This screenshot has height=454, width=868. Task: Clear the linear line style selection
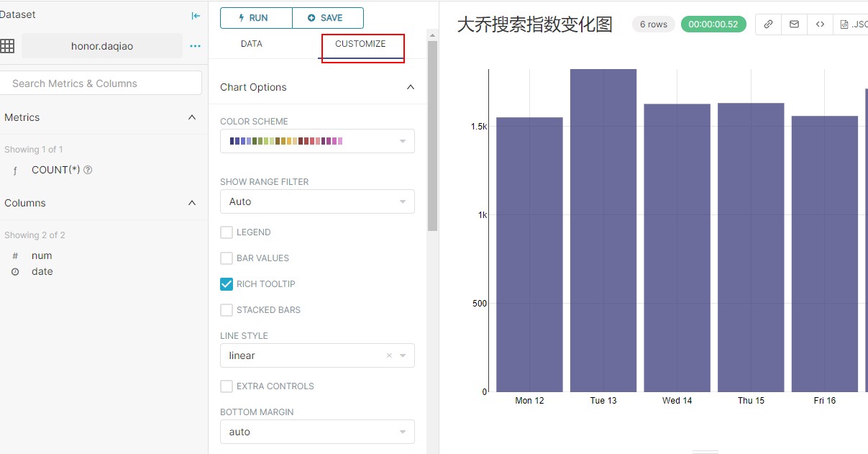pos(389,355)
